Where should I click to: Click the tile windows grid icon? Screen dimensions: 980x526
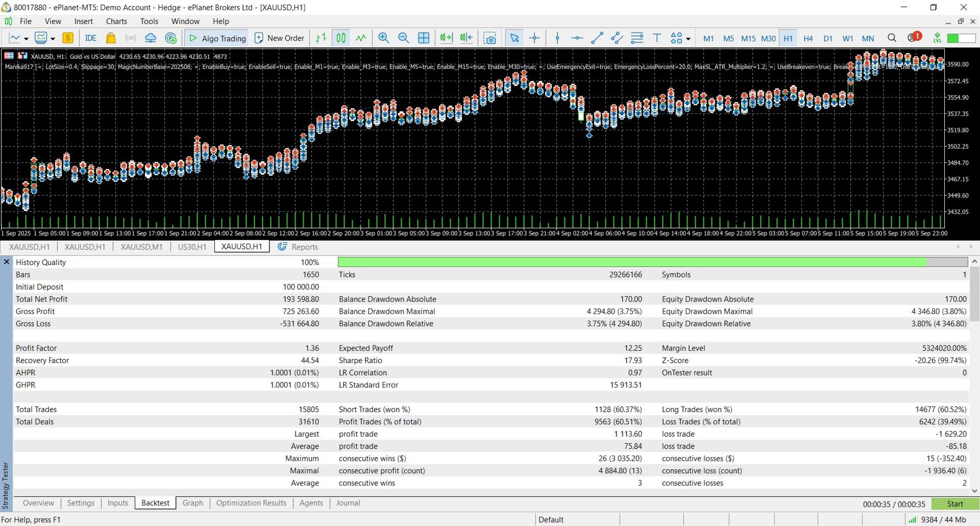click(x=423, y=38)
